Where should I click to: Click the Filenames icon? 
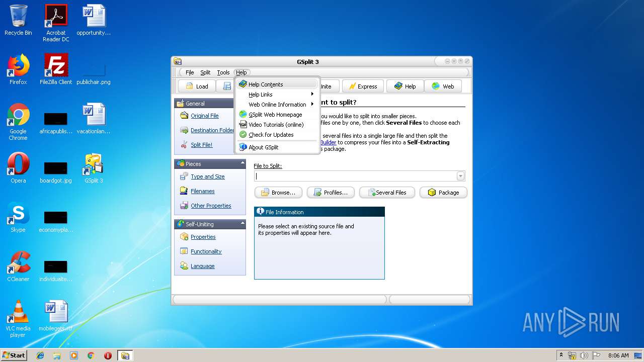(184, 191)
